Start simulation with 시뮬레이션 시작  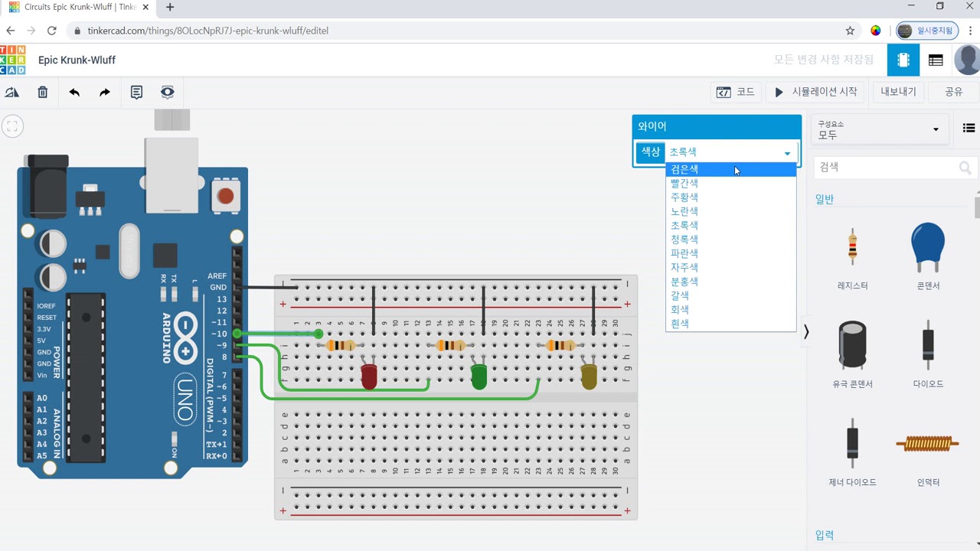815,92
